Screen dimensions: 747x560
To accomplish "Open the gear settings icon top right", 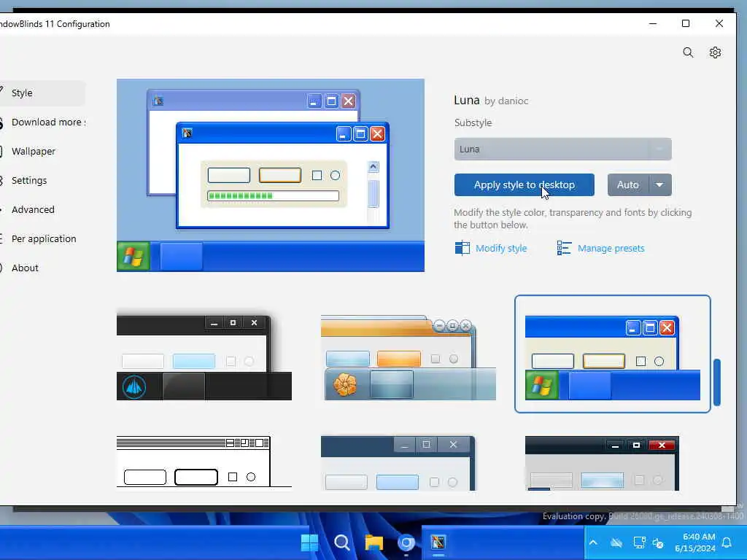I will pyautogui.click(x=715, y=52).
